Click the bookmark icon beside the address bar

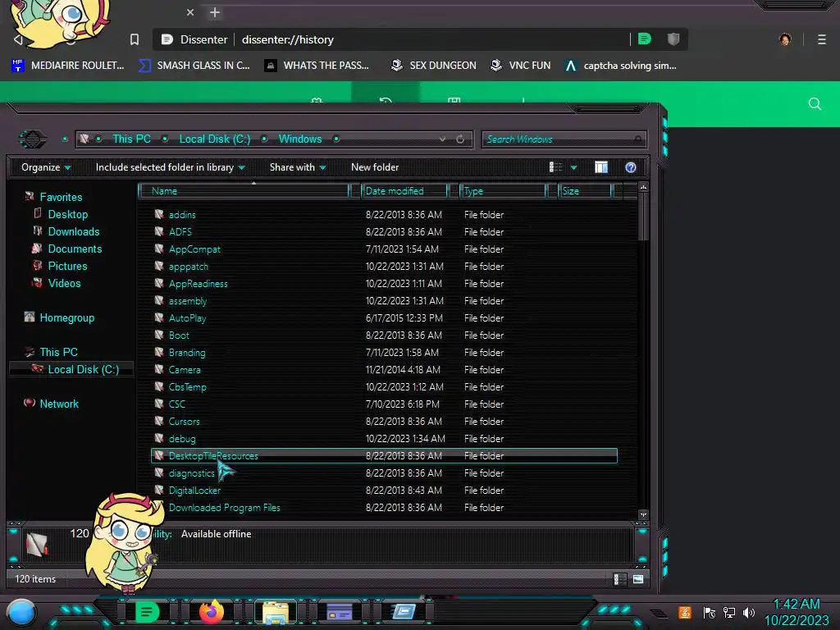(135, 39)
